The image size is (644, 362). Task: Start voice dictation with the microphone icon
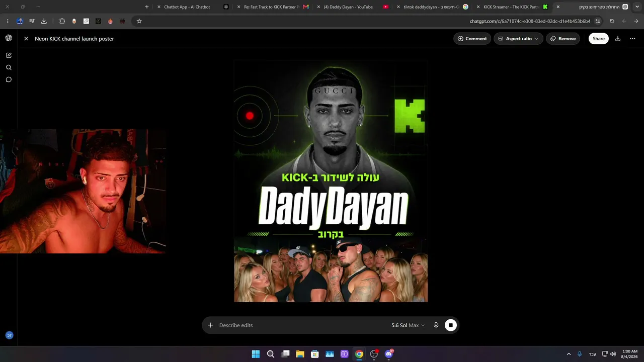click(x=436, y=325)
